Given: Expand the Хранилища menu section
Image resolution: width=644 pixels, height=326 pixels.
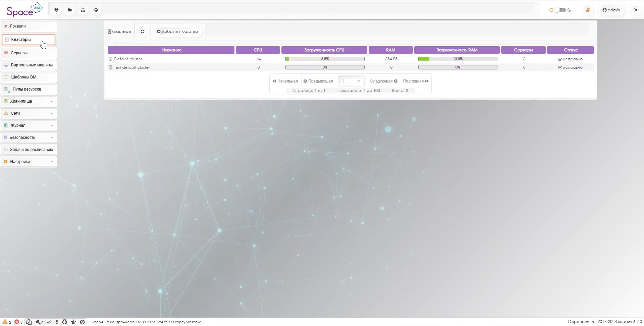Looking at the screenshot, I should point(29,101).
